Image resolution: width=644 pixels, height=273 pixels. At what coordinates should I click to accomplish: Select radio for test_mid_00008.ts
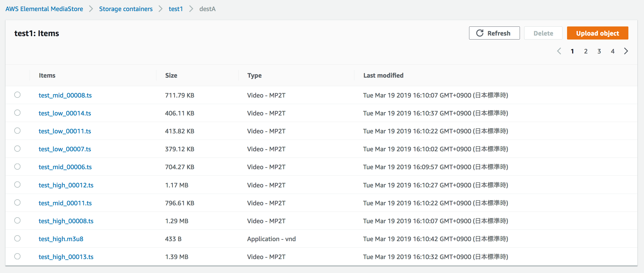[x=17, y=95]
